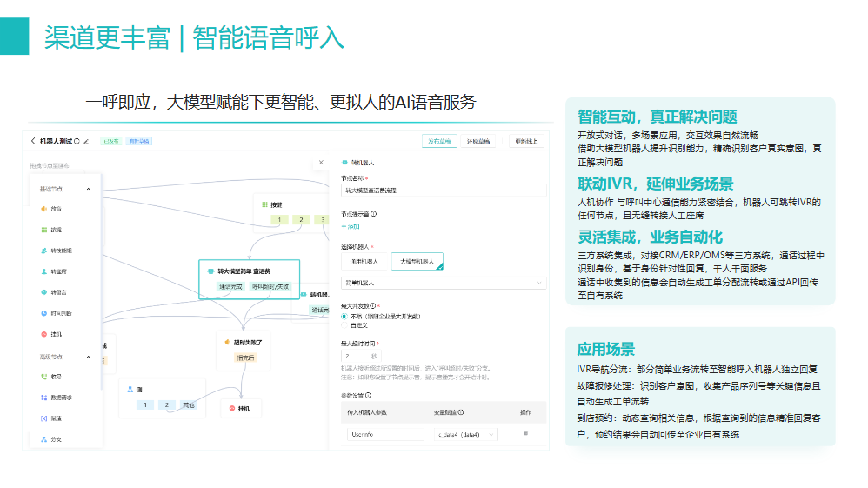The width and height of the screenshot is (868, 488).
Task: Click the 通话完成 outlet on the selected node
Action: (x=230, y=287)
